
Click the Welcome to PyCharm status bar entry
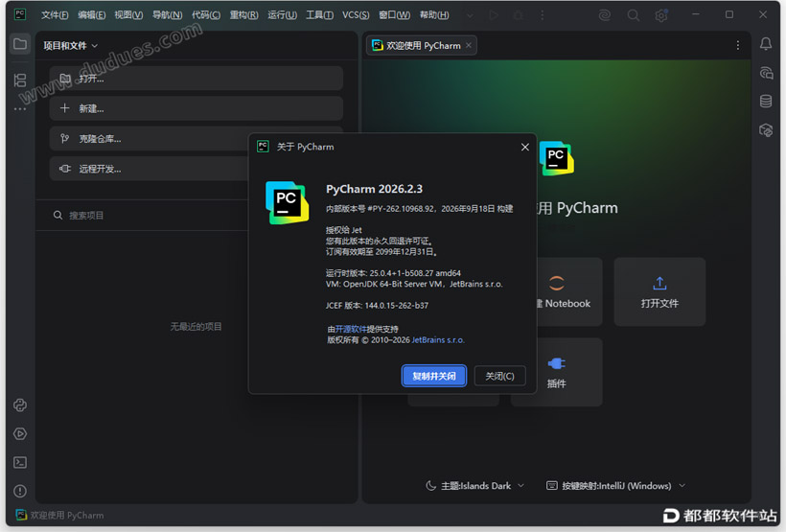pyautogui.click(x=60, y=515)
